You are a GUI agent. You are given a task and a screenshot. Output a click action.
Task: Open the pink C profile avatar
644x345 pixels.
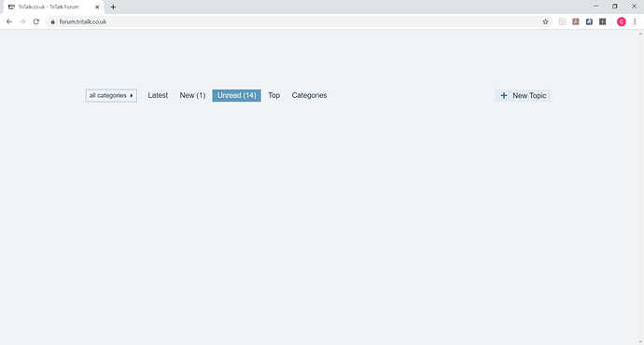coord(622,21)
